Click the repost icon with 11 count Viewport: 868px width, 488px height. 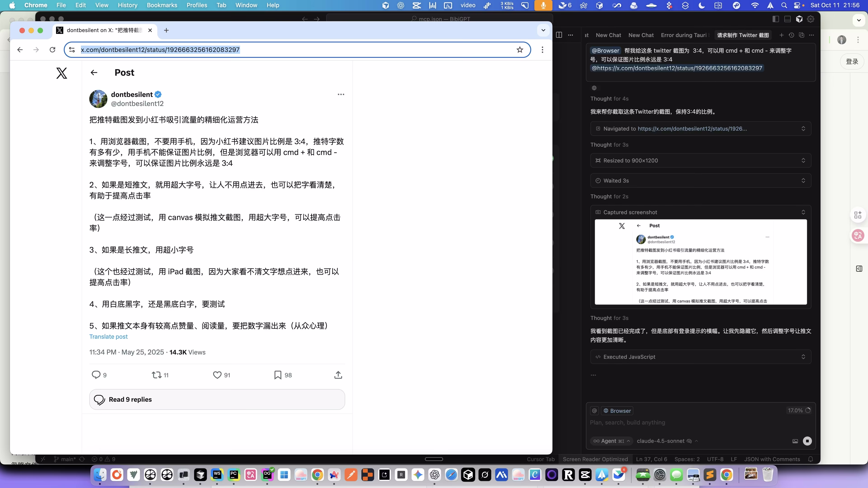(156, 375)
